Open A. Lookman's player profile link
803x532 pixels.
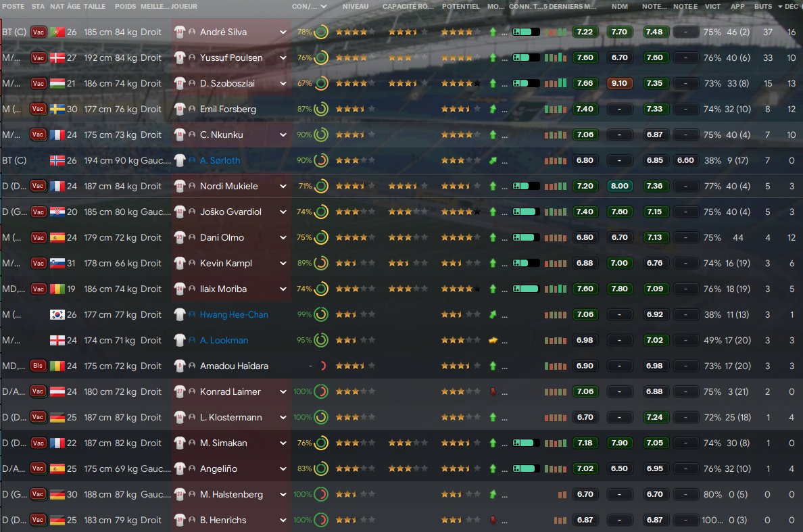(x=224, y=340)
